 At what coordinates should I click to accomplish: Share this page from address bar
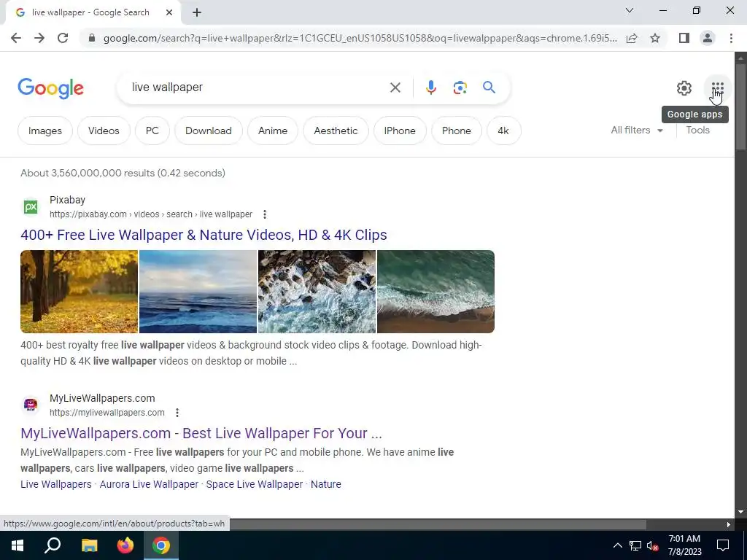point(632,38)
